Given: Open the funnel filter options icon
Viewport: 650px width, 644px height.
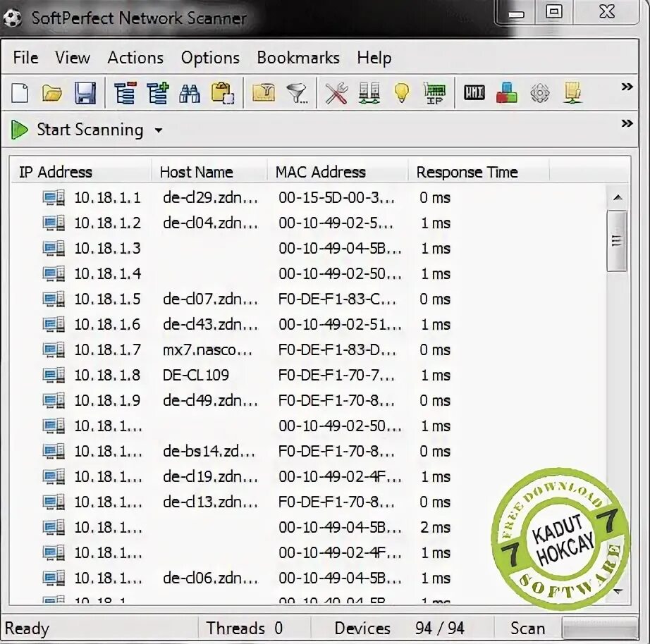Looking at the screenshot, I should (x=297, y=93).
